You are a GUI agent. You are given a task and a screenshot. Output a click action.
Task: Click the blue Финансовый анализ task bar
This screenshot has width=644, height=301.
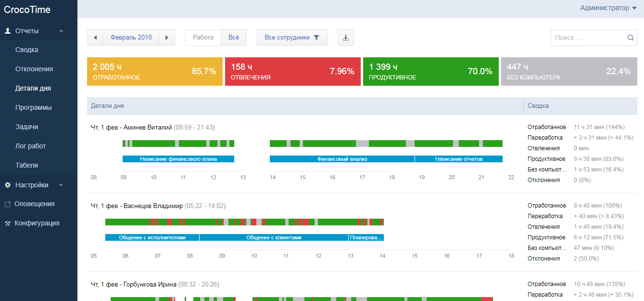(x=342, y=159)
